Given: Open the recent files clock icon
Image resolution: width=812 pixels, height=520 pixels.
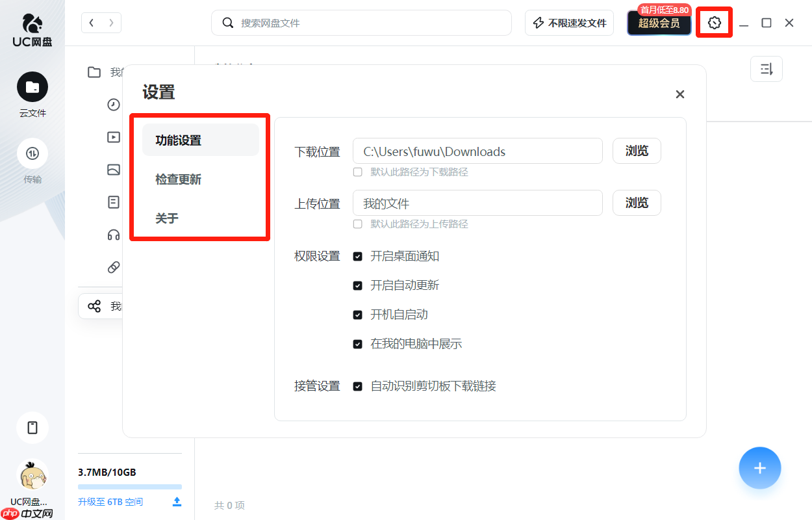Looking at the screenshot, I should [x=114, y=105].
